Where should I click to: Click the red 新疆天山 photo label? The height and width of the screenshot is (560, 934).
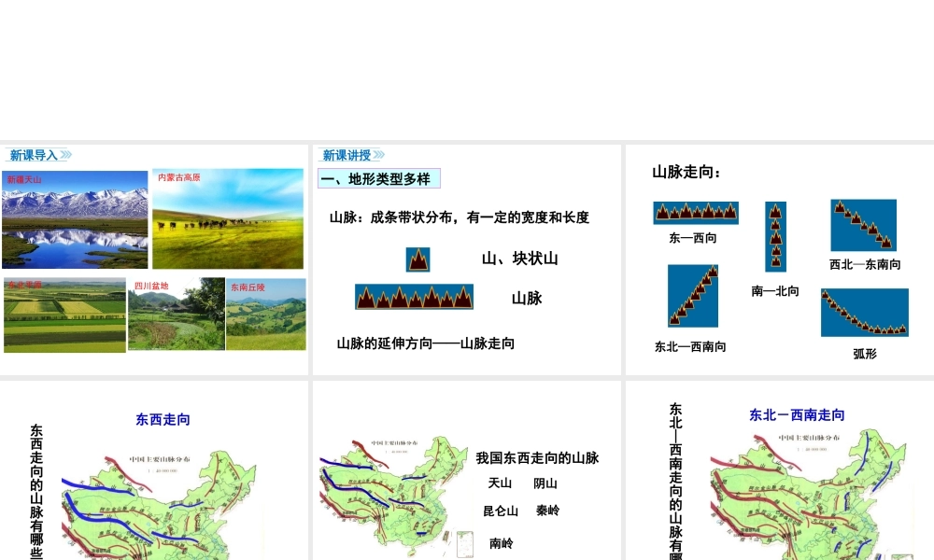click(x=24, y=180)
